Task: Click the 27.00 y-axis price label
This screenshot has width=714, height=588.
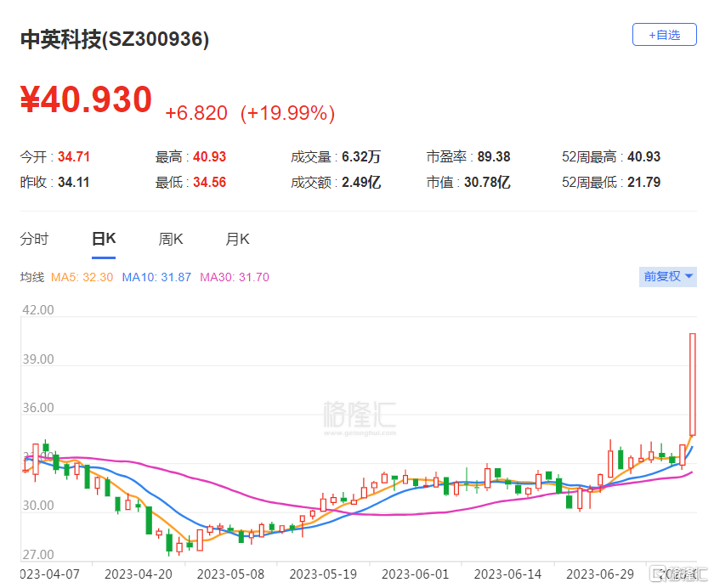Action: click(x=38, y=555)
